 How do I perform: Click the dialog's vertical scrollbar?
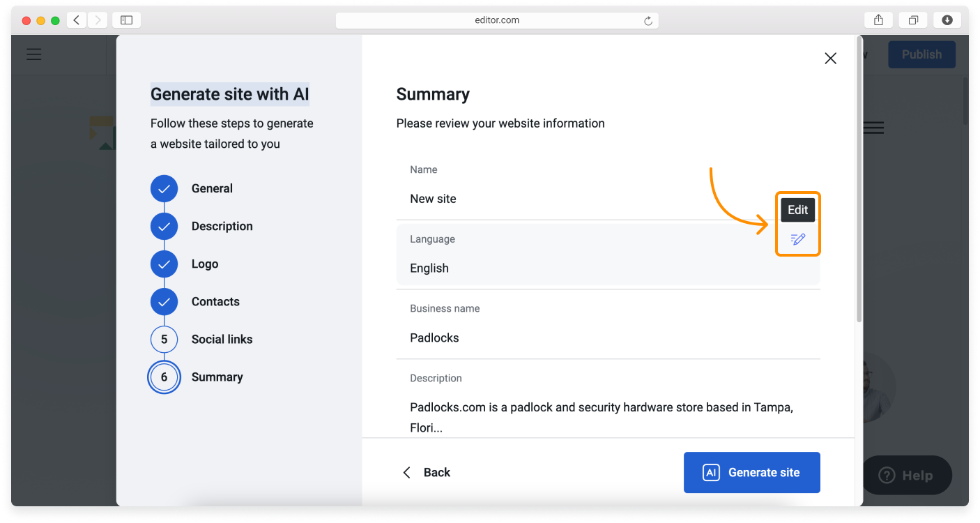859,179
